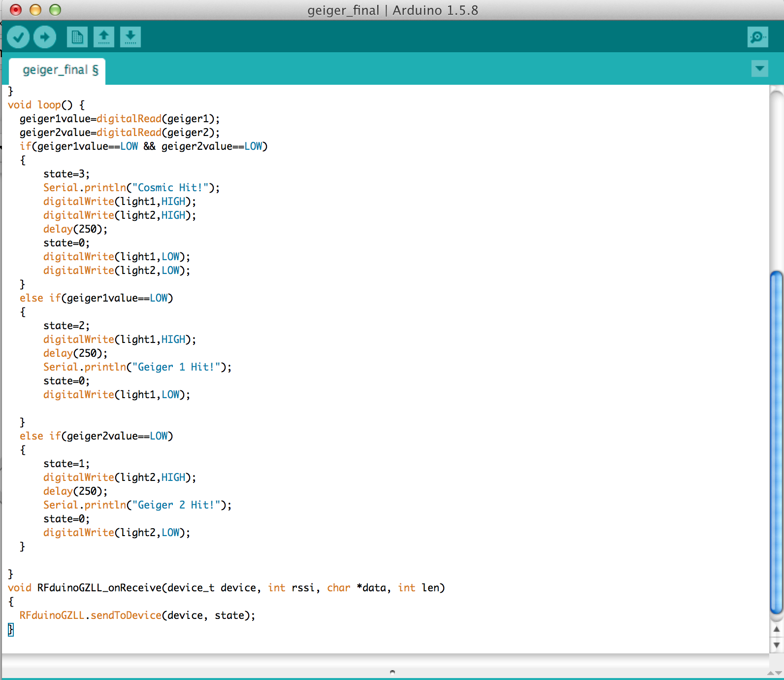This screenshot has height=680, width=784.
Task: Save the sketch with down-arrow icon
Action: coord(131,37)
